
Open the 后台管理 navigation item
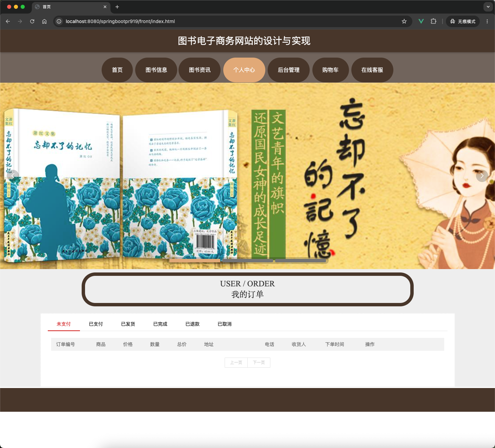coord(289,70)
